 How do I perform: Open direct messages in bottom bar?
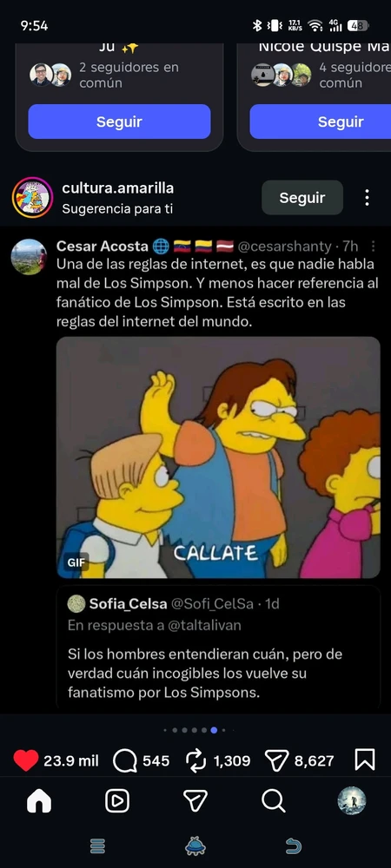point(195,800)
